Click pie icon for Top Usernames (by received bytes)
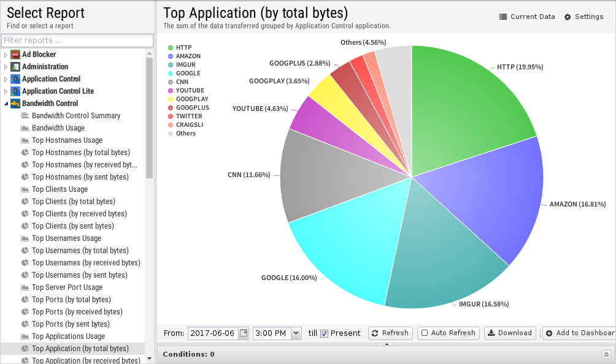This screenshot has height=364, width=616. (25, 262)
